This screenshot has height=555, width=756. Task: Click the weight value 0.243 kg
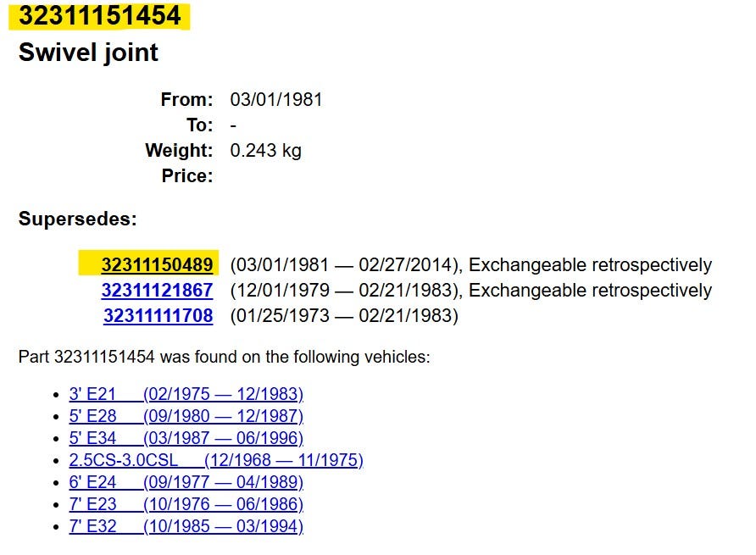click(x=265, y=151)
